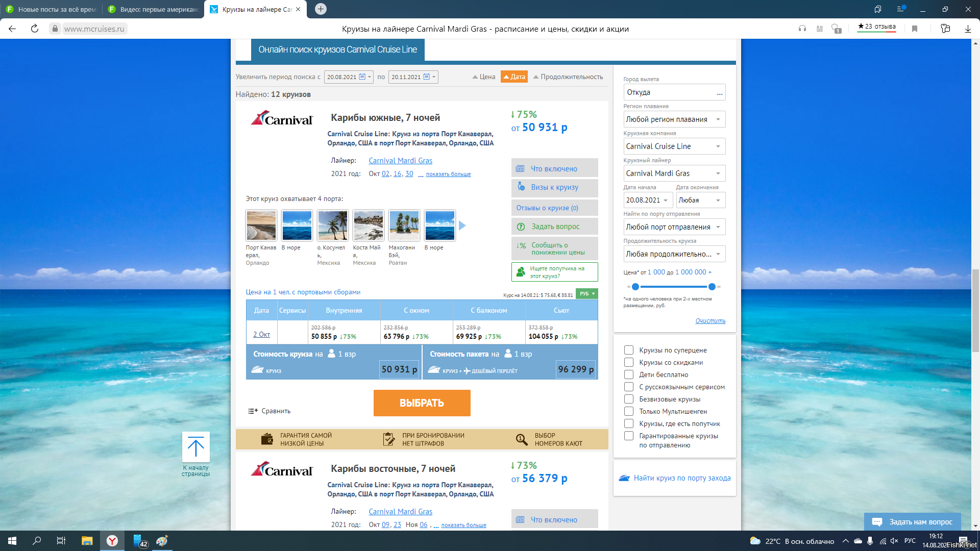Open Yandex Browser from taskbar
This screenshot has height=551, width=980.
(x=112, y=541)
